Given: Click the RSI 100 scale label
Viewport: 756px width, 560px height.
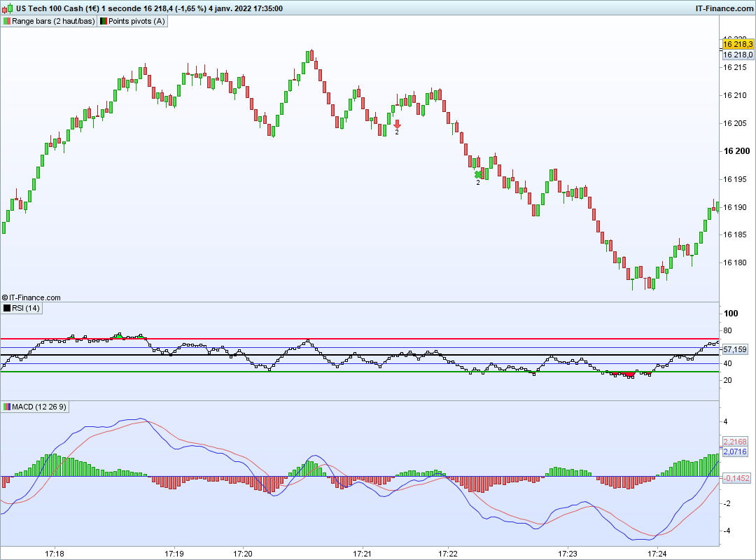Looking at the screenshot, I should pyautogui.click(x=731, y=314).
